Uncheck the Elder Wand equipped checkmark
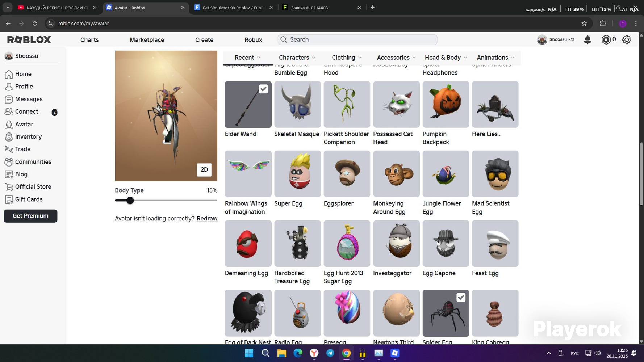Image resolution: width=644 pixels, height=362 pixels. click(263, 89)
